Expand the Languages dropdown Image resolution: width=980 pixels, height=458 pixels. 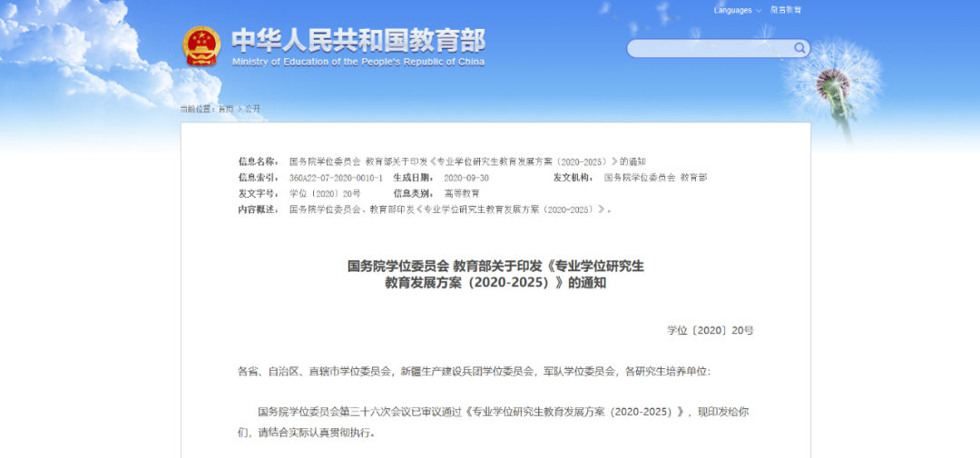[x=737, y=10]
